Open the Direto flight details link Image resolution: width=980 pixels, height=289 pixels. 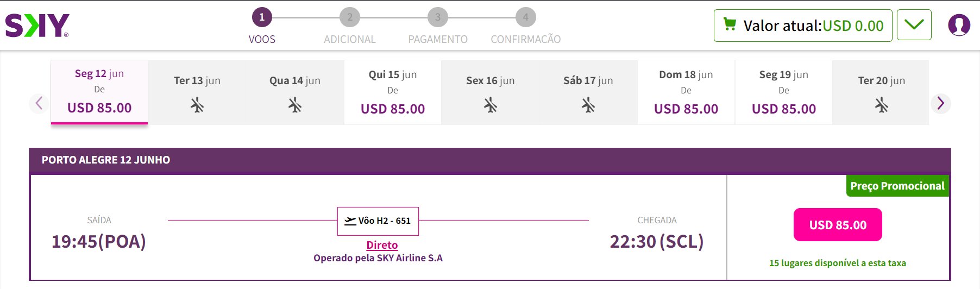382,245
